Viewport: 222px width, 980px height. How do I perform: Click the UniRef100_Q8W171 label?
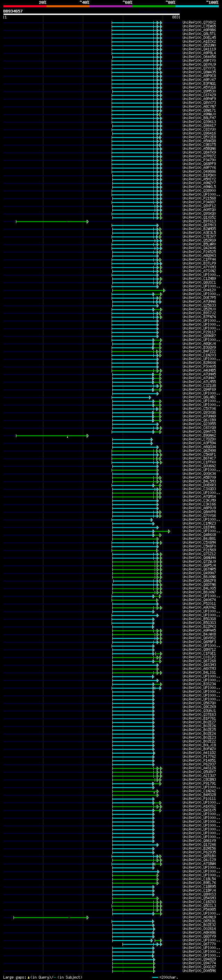click(199, 110)
